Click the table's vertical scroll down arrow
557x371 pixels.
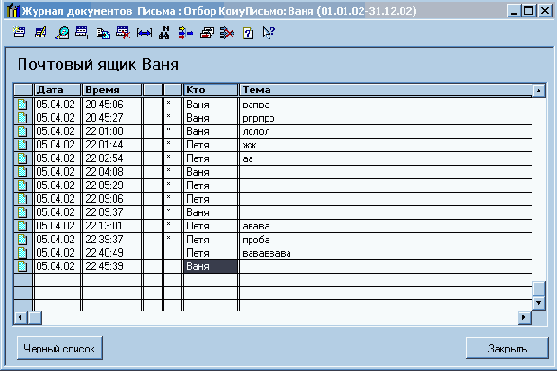539,303
